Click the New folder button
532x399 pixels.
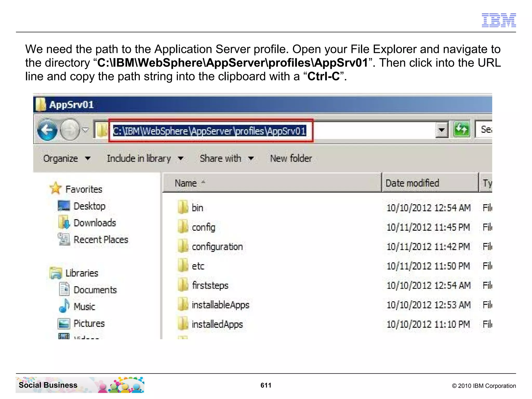tap(291, 158)
